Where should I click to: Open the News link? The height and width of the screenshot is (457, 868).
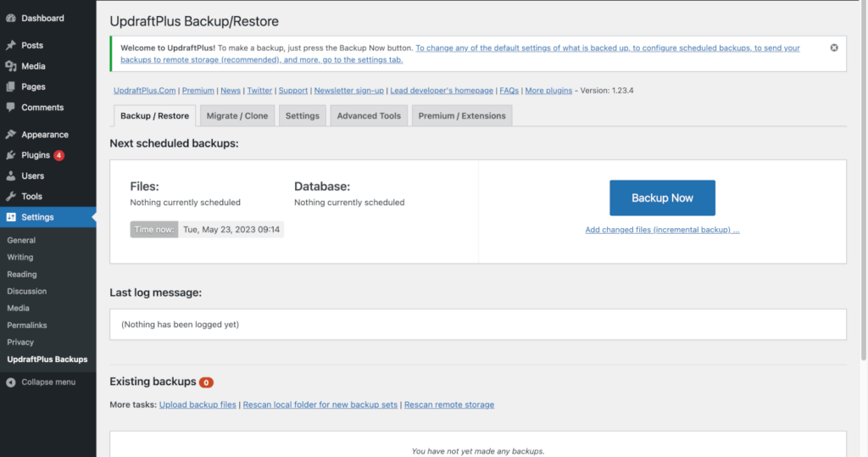(x=231, y=90)
